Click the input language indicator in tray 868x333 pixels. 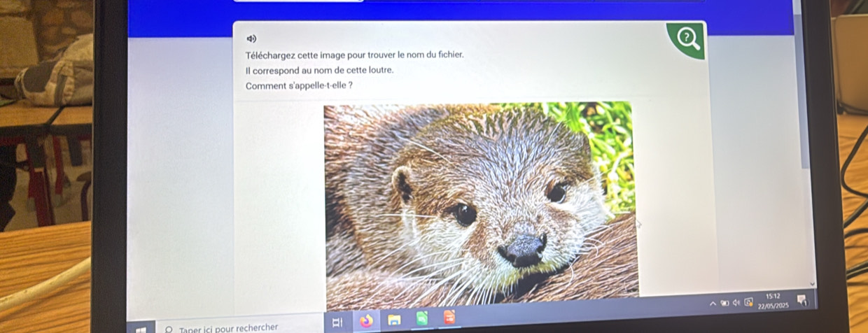pos(749,303)
